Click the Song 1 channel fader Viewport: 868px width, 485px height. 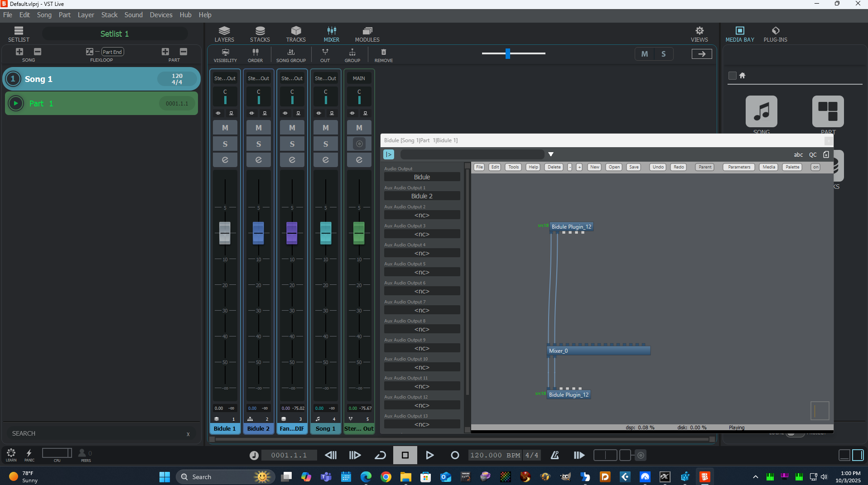[325, 233]
